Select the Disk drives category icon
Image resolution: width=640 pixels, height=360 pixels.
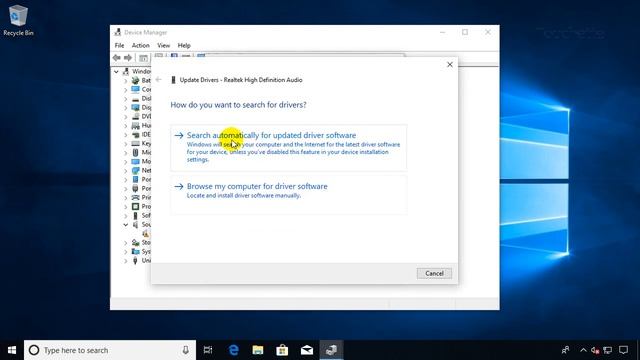[x=135, y=98]
